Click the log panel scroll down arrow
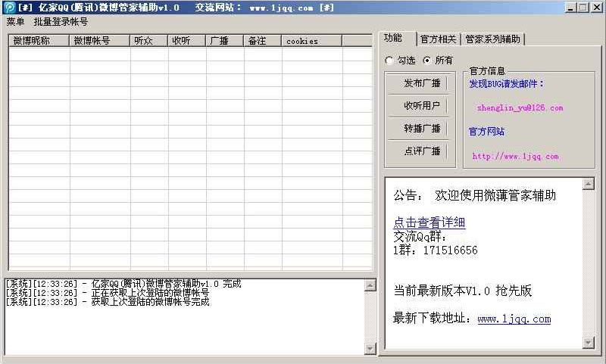The image size is (606, 364). tap(370, 349)
